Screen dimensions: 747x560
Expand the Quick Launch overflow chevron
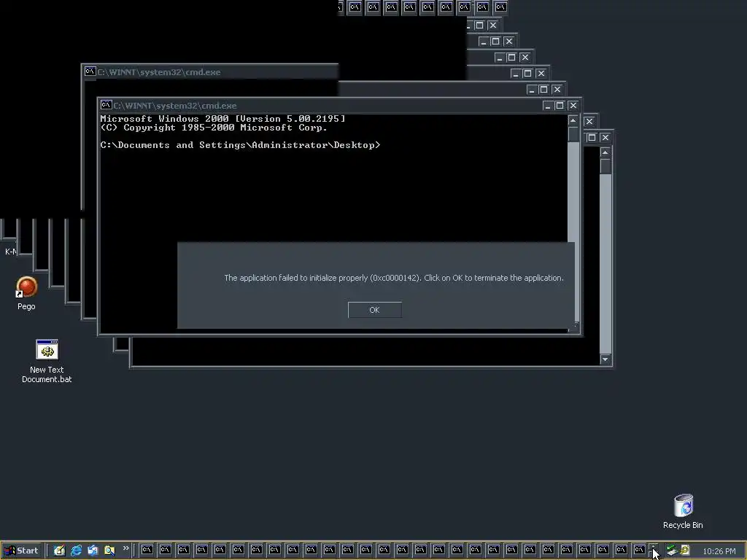125,548
